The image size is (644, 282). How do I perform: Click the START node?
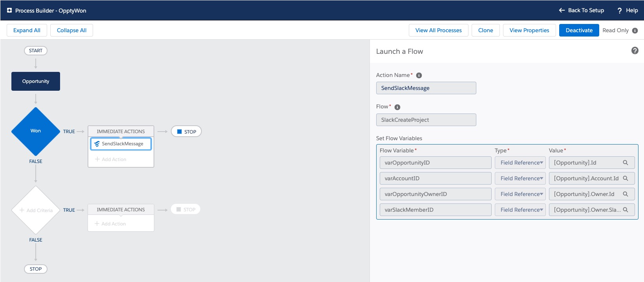click(36, 51)
